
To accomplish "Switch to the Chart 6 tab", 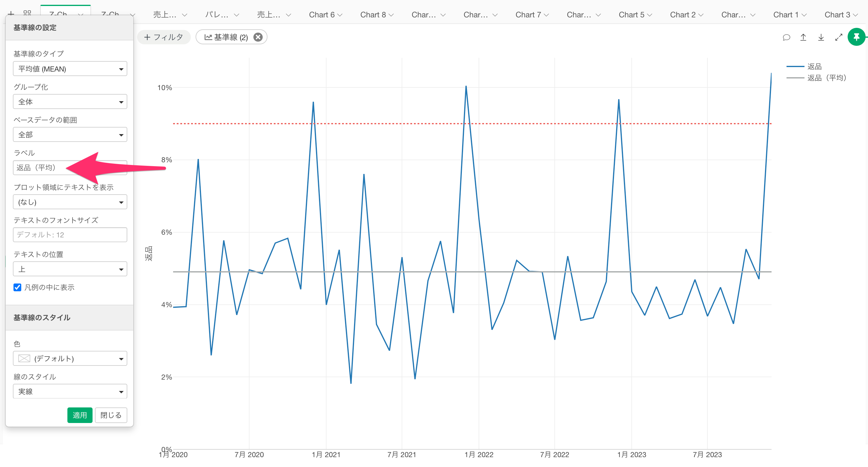I will coord(322,15).
